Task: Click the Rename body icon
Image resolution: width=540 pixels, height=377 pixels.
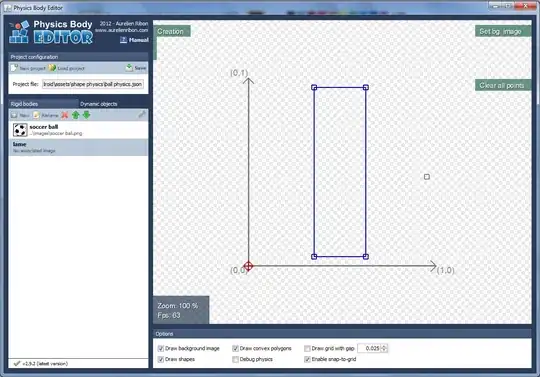Action: point(37,115)
